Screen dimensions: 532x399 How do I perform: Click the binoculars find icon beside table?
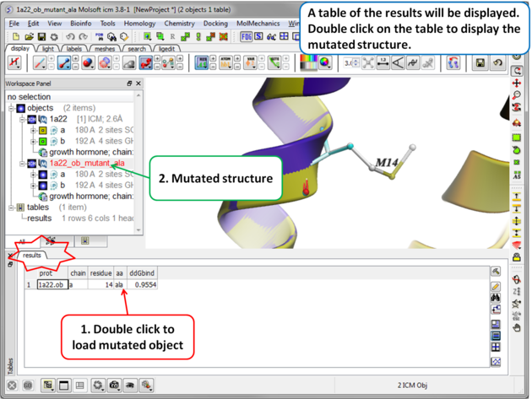[496, 298]
